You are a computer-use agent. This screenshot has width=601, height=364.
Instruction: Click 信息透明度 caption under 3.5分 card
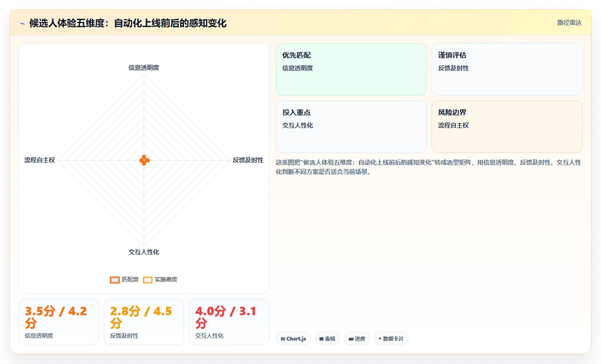(x=39, y=336)
